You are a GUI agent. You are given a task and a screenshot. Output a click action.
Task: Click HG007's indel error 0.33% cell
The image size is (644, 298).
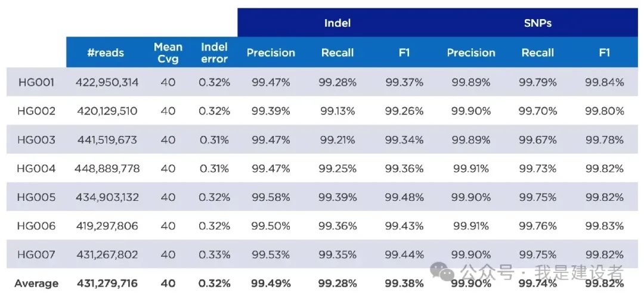point(214,254)
